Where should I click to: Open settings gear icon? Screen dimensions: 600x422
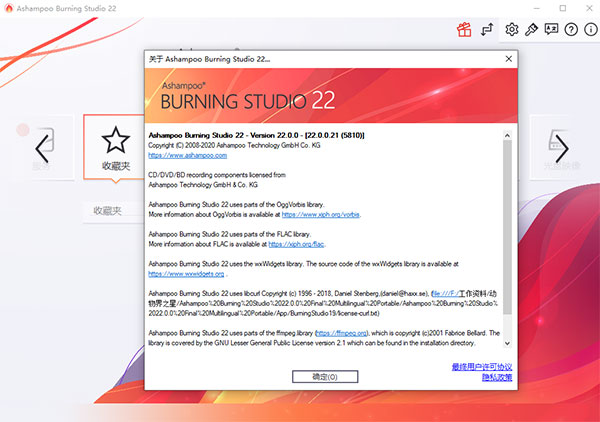click(x=512, y=29)
